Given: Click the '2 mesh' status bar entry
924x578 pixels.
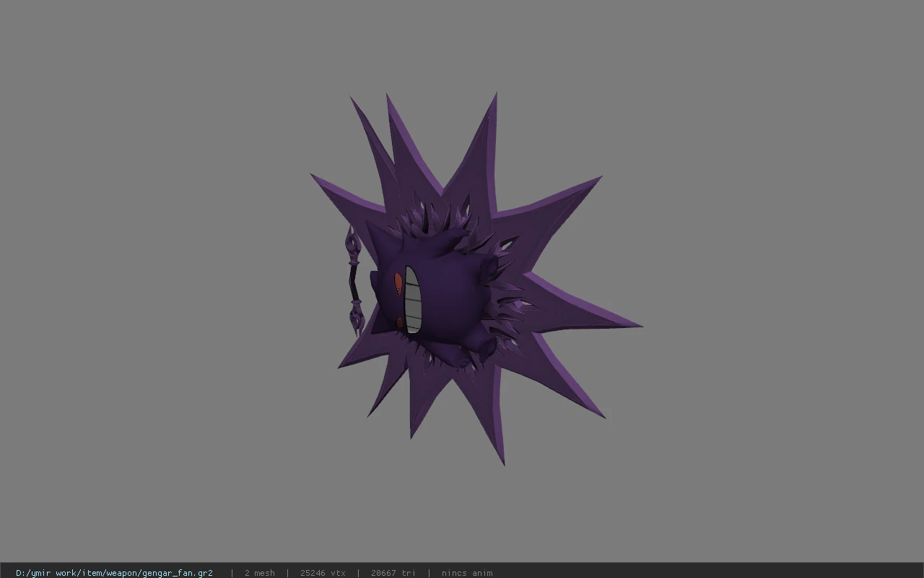Looking at the screenshot, I should tap(260, 573).
